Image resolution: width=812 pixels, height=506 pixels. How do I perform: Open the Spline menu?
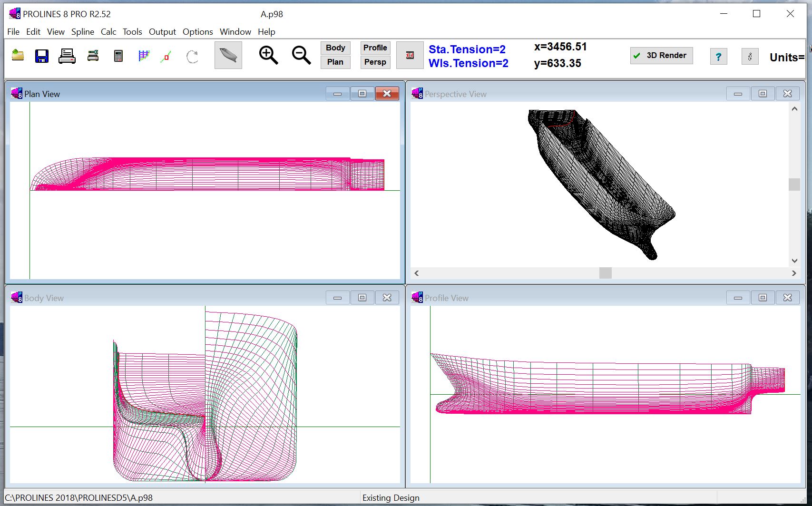point(83,32)
